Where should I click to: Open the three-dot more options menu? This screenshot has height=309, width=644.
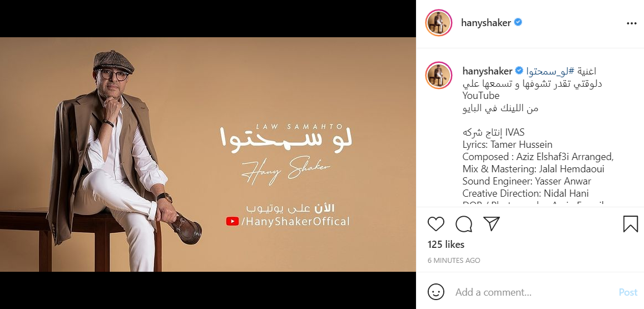pos(631,23)
